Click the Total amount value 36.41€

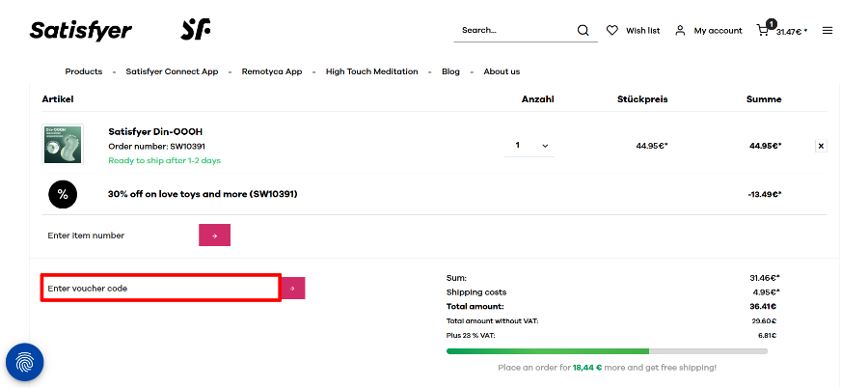(761, 307)
